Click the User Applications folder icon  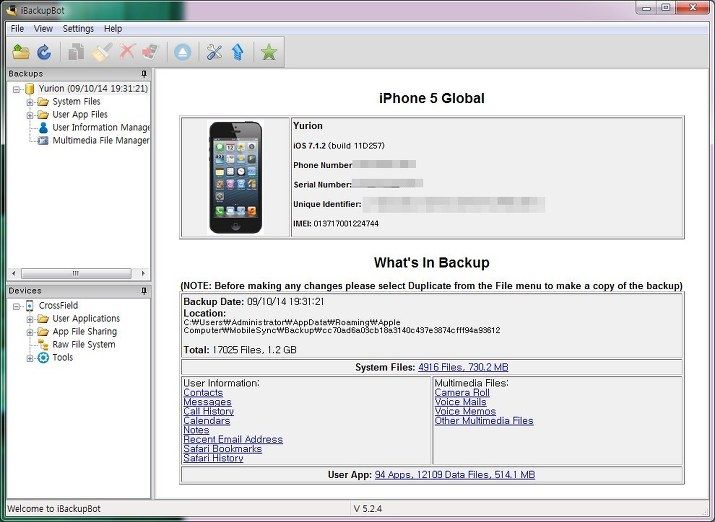click(43, 318)
